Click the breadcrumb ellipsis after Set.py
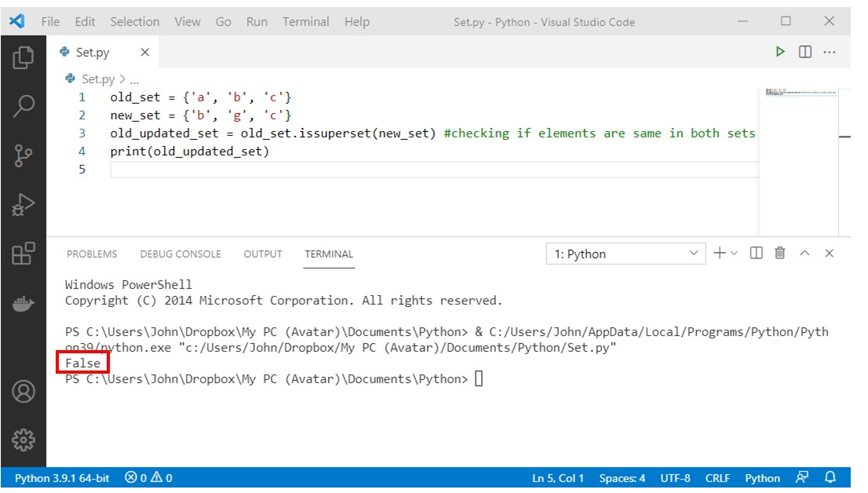The height and width of the screenshot is (493, 868). click(x=134, y=80)
